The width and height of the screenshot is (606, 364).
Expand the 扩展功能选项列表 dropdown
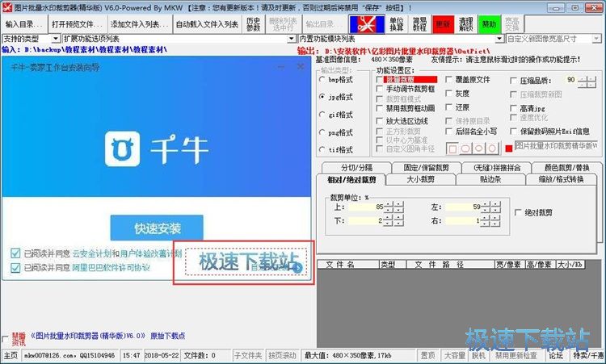(292, 39)
